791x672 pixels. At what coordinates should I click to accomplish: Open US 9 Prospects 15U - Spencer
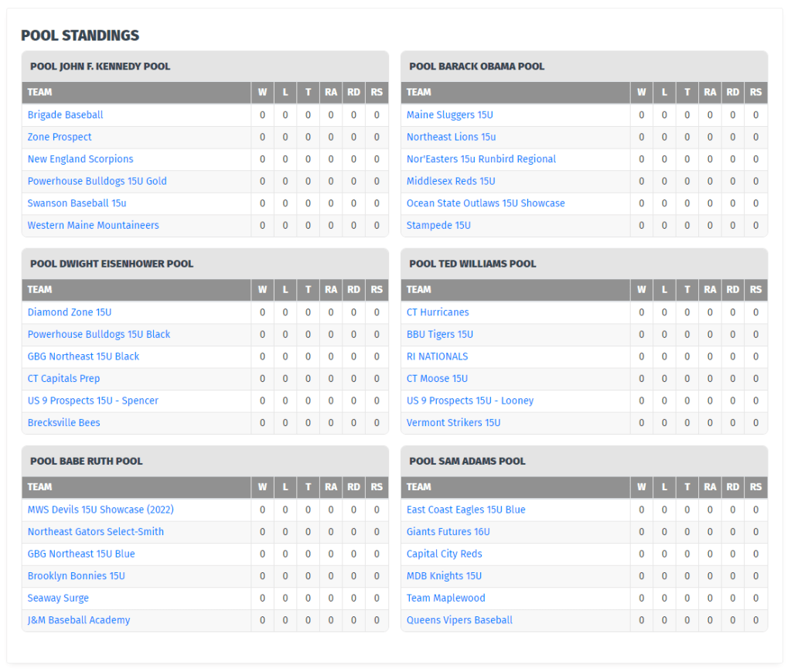pyautogui.click(x=93, y=401)
